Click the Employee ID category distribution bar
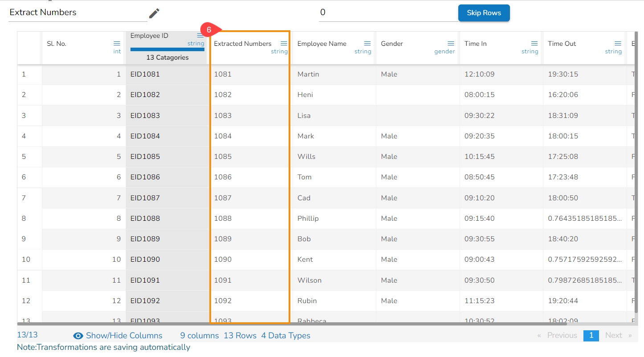Image resolution: width=644 pixels, height=357 pixels. (x=167, y=49)
